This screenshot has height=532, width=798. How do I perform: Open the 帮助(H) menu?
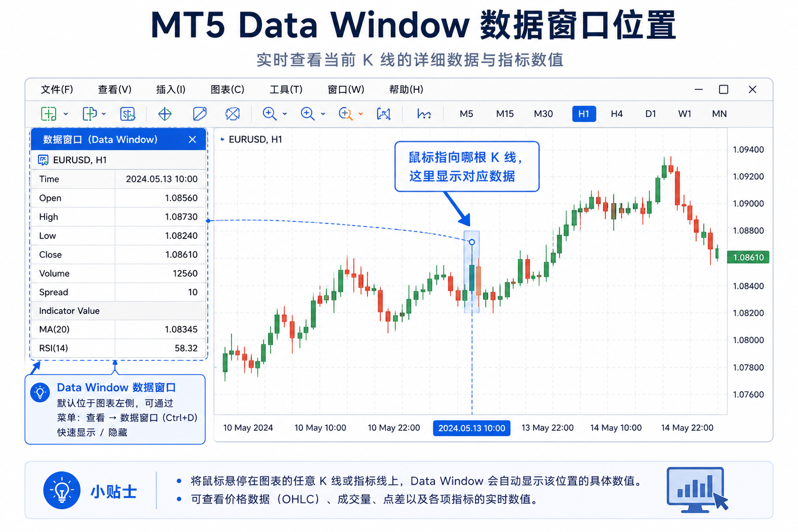[406, 89]
